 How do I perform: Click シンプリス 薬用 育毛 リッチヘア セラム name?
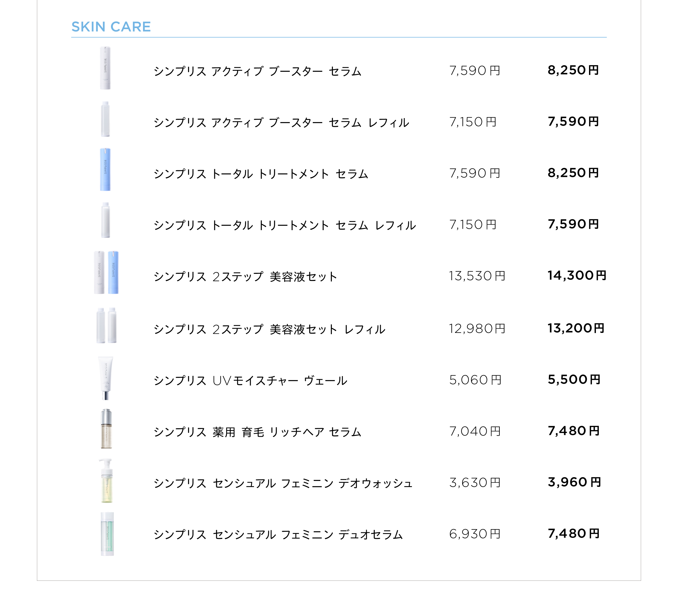258,432
